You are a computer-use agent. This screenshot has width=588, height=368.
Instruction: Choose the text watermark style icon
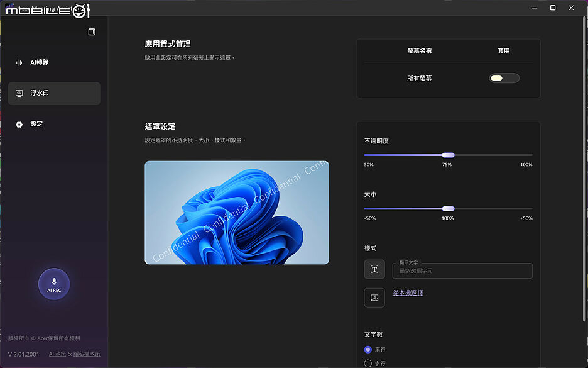374,269
